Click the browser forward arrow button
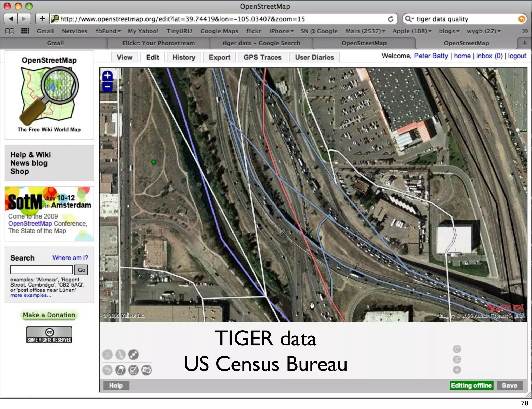The width and height of the screenshot is (532, 409). (x=24, y=19)
